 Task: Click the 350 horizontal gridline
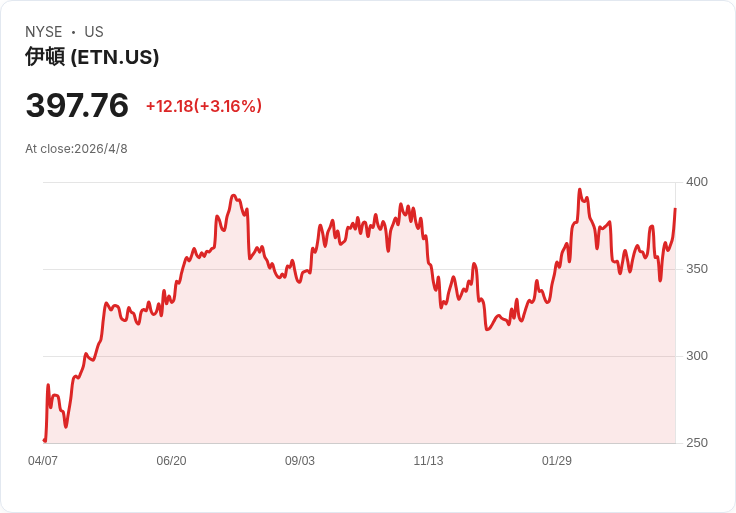point(359,269)
